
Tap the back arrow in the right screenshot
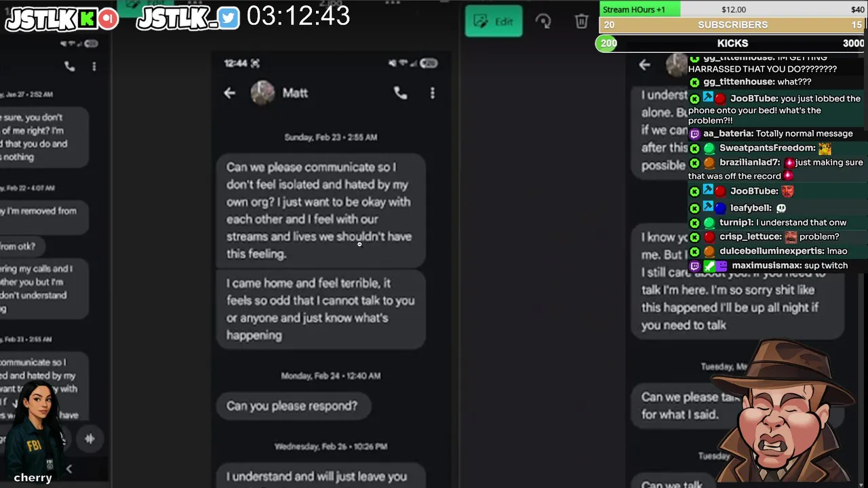coord(644,64)
